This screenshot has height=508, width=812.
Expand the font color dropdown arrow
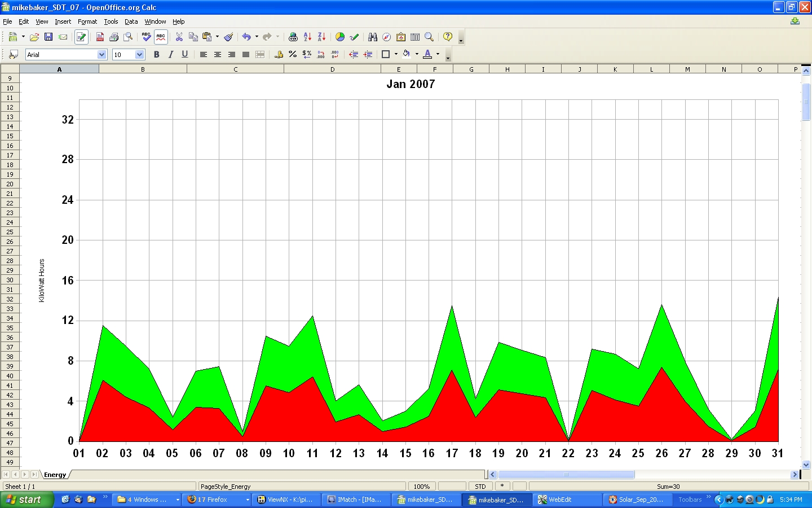438,55
